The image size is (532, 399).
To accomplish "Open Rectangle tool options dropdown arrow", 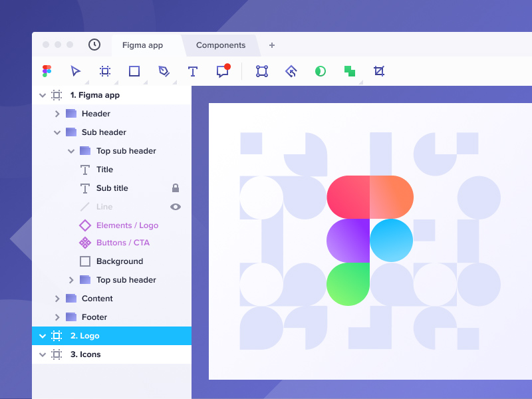I will pyautogui.click(x=146, y=82).
